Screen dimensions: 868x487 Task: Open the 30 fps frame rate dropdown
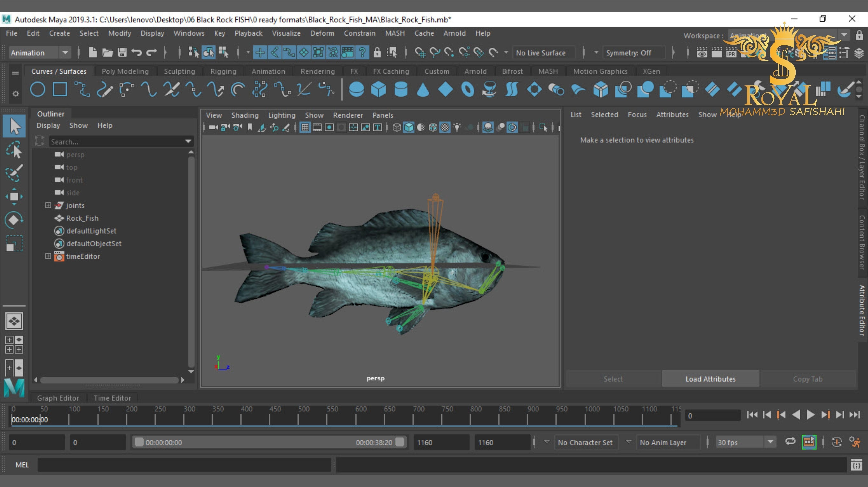pyautogui.click(x=770, y=442)
